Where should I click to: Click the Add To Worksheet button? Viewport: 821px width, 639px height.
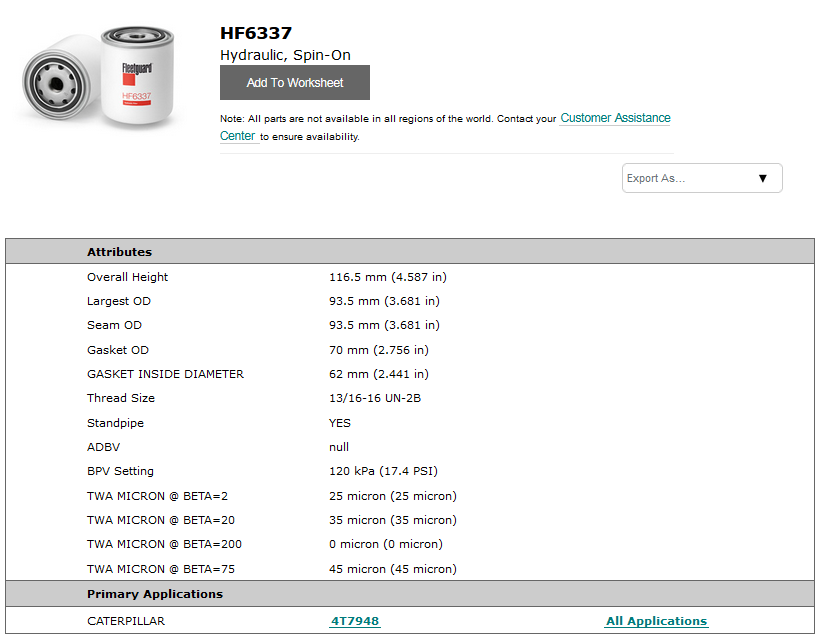tap(294, 82)
